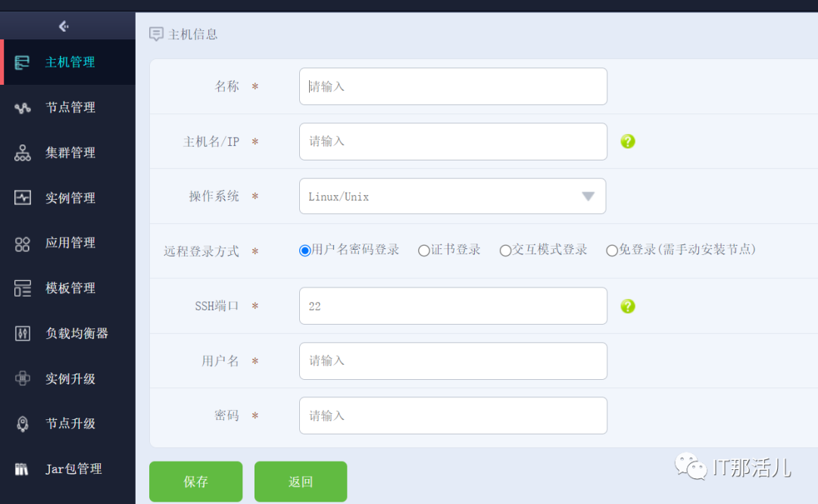Focus the 主机名/IP input field

click(453, 142)
